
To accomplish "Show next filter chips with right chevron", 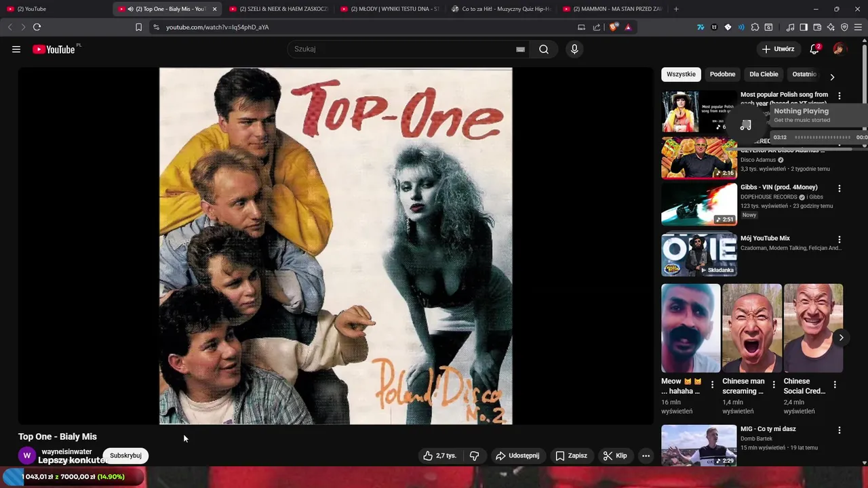I will [832, 77].
